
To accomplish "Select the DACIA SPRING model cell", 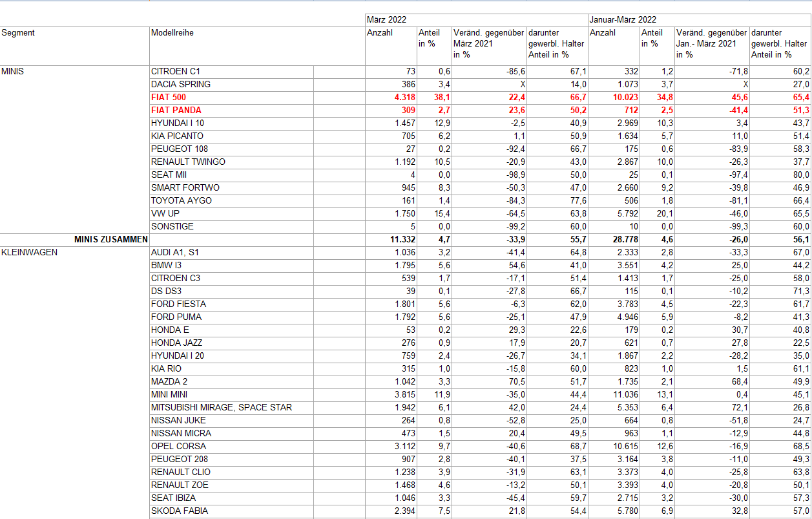I will (x=181, y=84).
